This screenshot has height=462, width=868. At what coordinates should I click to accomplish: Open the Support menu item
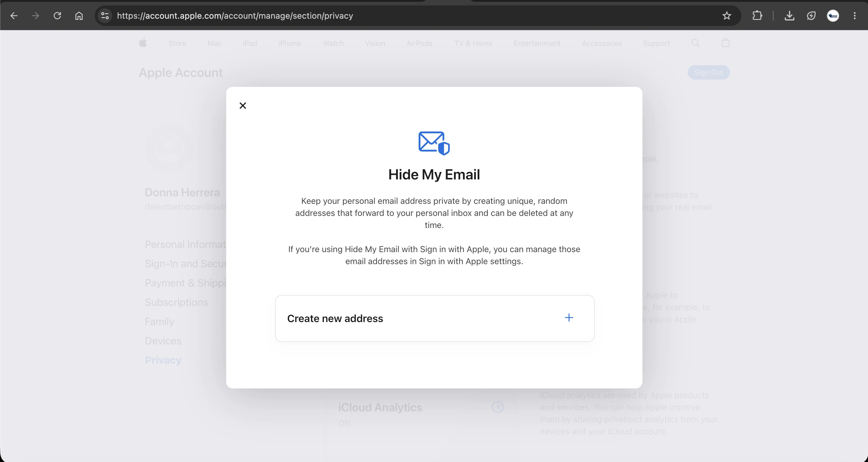coord(656,43)
